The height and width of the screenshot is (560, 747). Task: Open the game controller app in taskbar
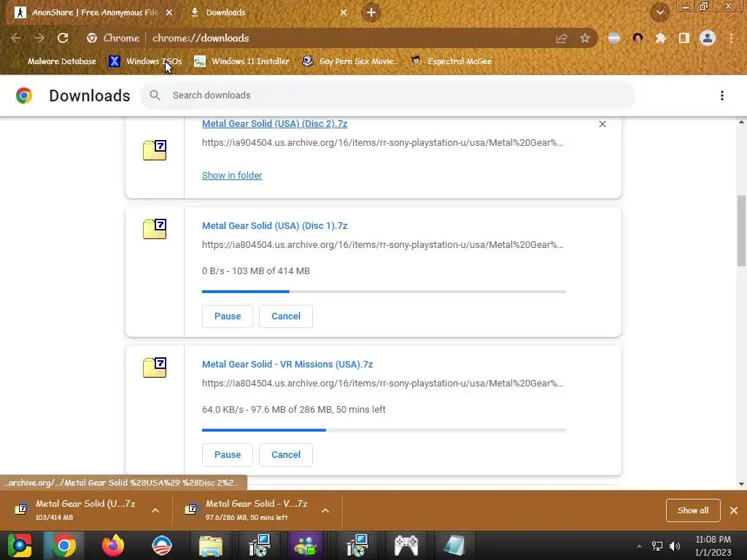pyautogui.click(x=406, y=545)
